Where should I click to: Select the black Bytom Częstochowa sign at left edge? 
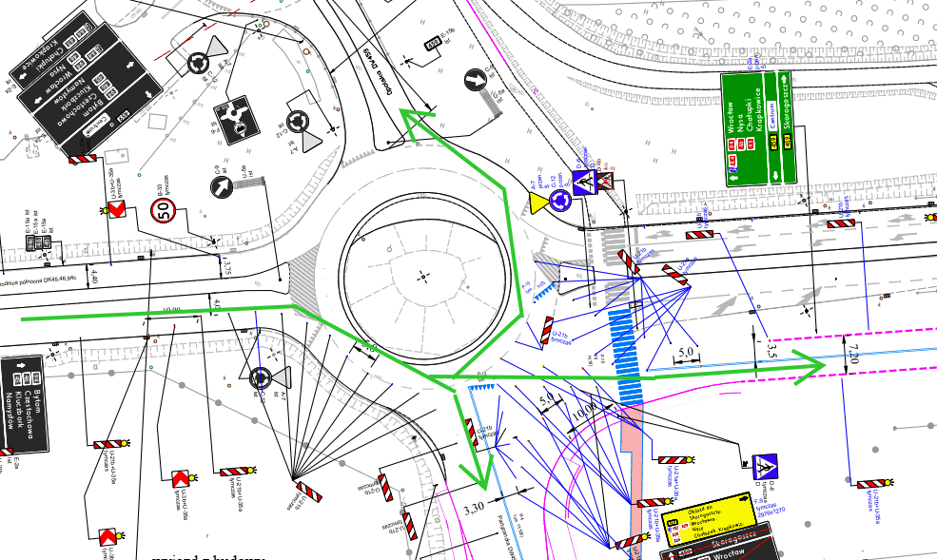[x=22, y=401]
